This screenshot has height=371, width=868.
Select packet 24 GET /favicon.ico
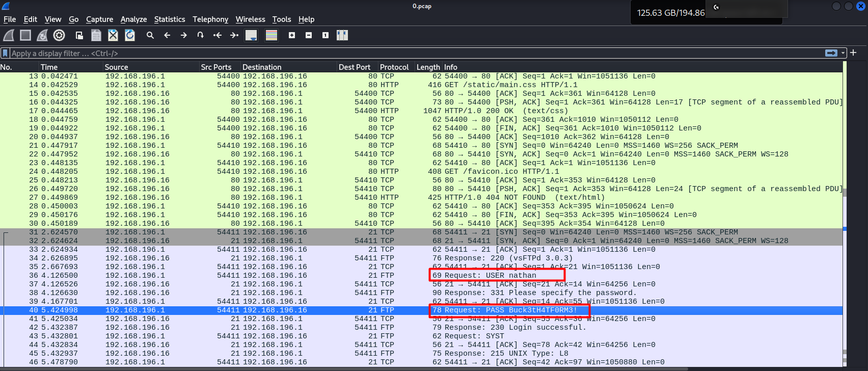[x=421, y=171]
